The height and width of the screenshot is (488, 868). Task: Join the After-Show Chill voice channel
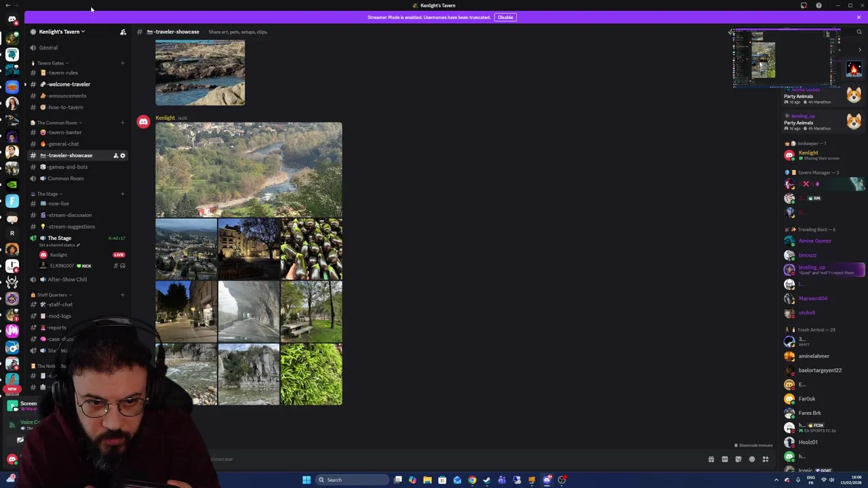pyautogui.click(x=78, y=279)
